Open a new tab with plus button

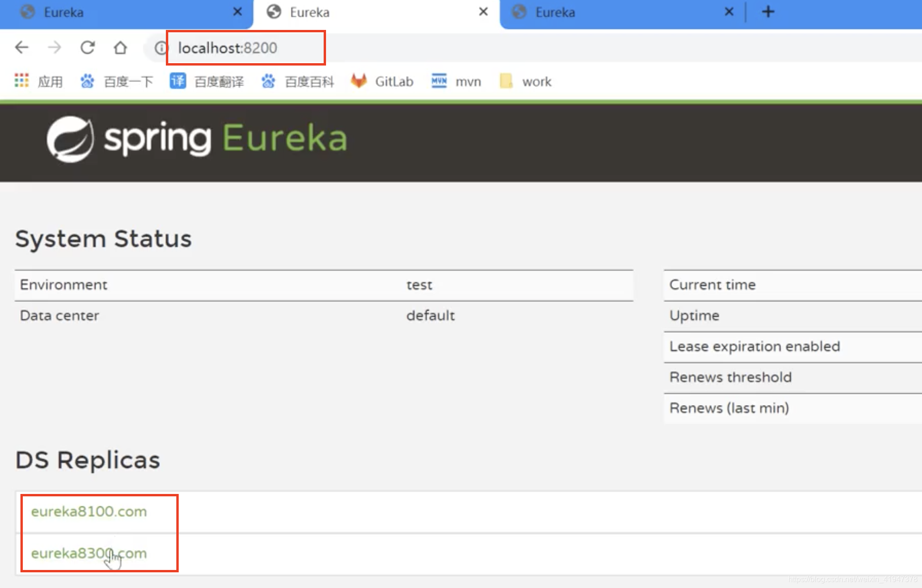click(768, 11)
